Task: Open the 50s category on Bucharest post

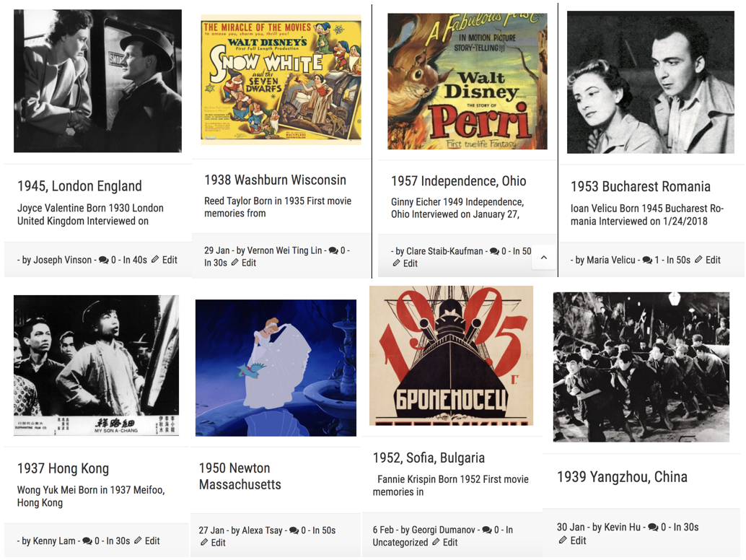Action: click(x=683, y=260)
